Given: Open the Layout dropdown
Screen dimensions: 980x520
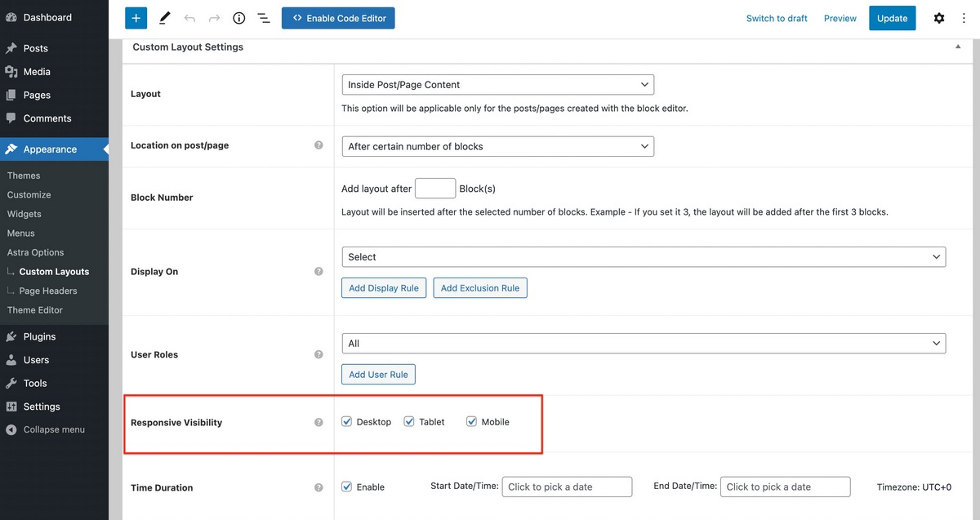Looking at the screenshot, I should click(x=497, y=84).
